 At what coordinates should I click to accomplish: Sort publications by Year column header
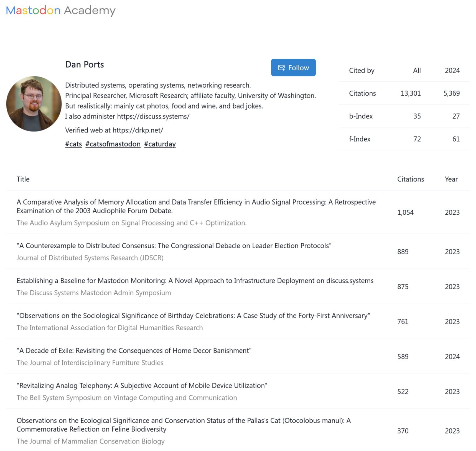tap(451, 179)
